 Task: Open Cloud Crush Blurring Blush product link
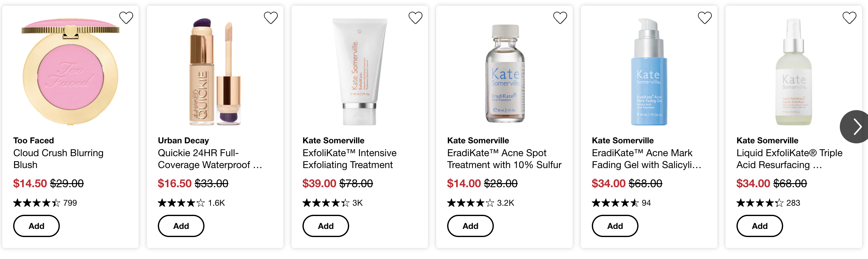tap(58, 159)
